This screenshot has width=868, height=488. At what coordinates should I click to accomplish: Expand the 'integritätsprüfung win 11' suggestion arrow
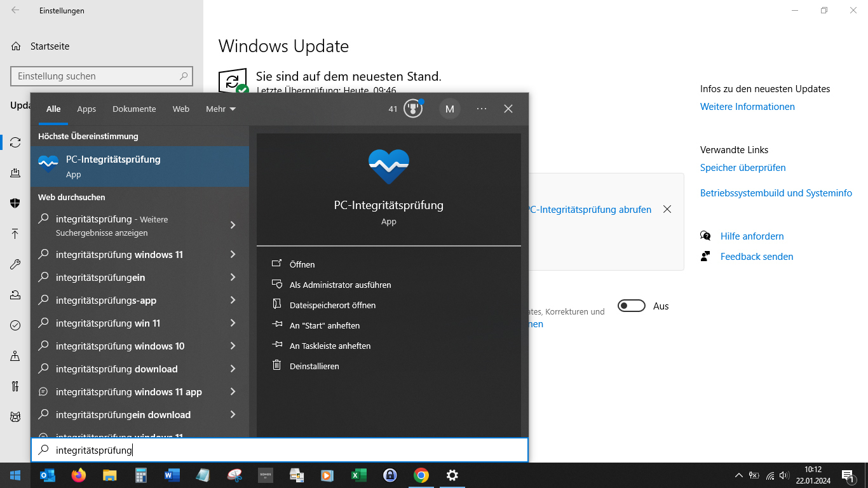click(x=233, y=323)
